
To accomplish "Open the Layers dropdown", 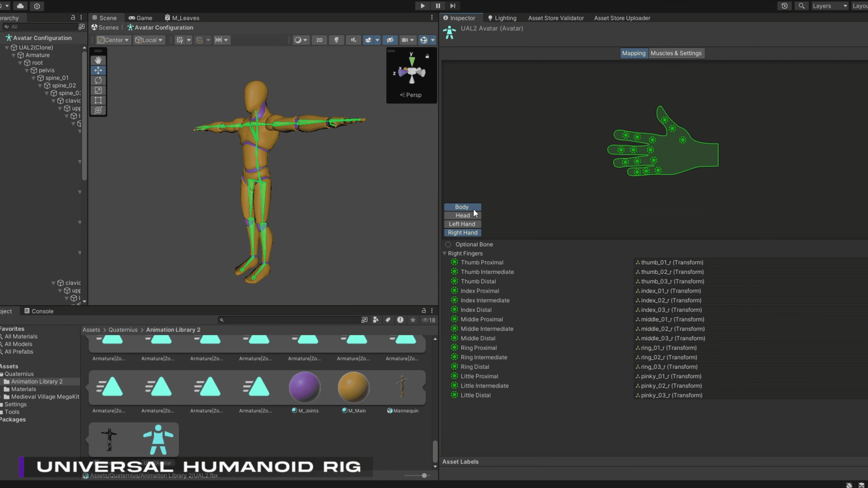I will 829,6.
